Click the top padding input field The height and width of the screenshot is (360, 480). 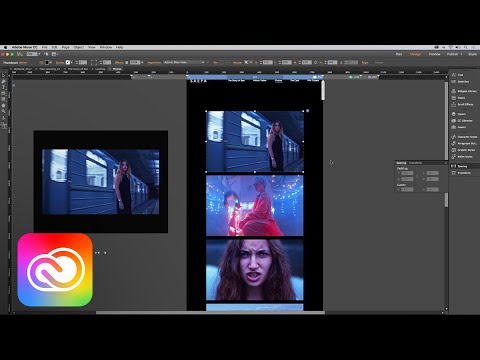[407, 173]
